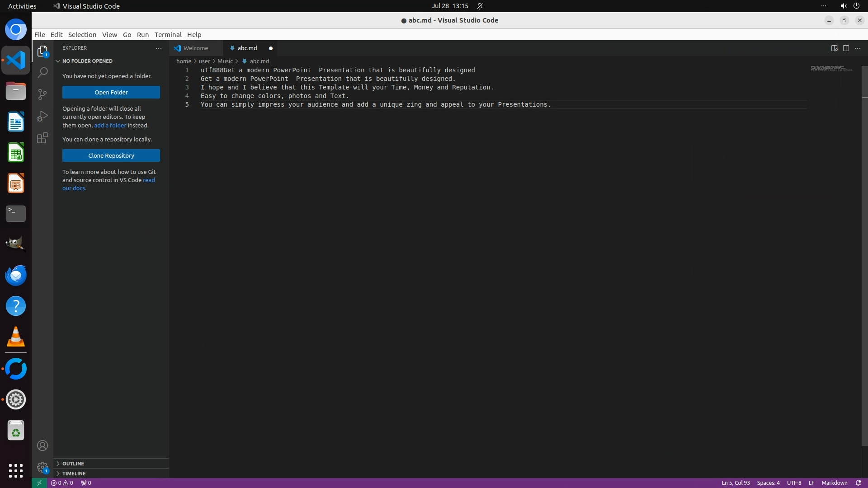Click the notifications bell in status bar

[858, 483]
